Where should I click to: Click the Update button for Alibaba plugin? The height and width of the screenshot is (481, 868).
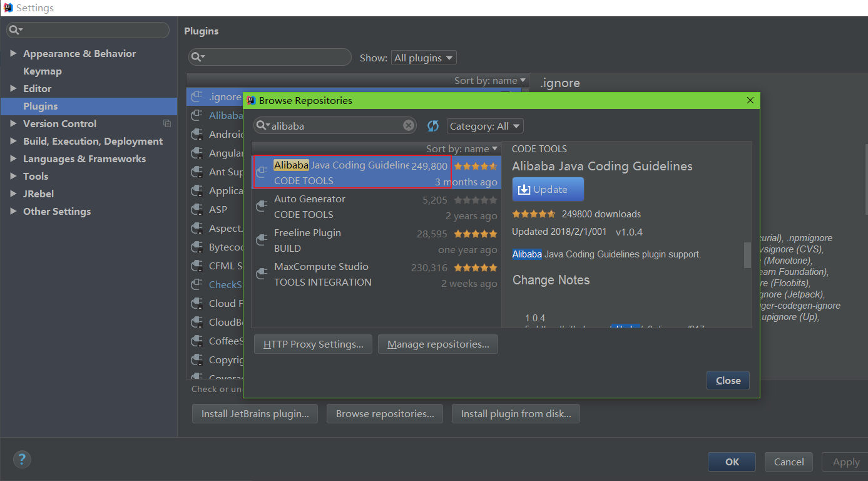coord(548,189)
